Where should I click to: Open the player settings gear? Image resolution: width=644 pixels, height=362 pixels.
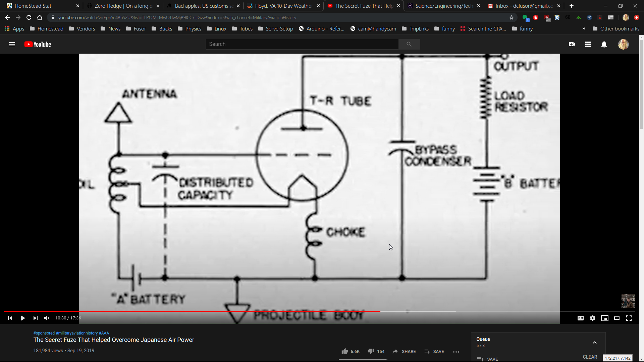(x=593, y=318)
